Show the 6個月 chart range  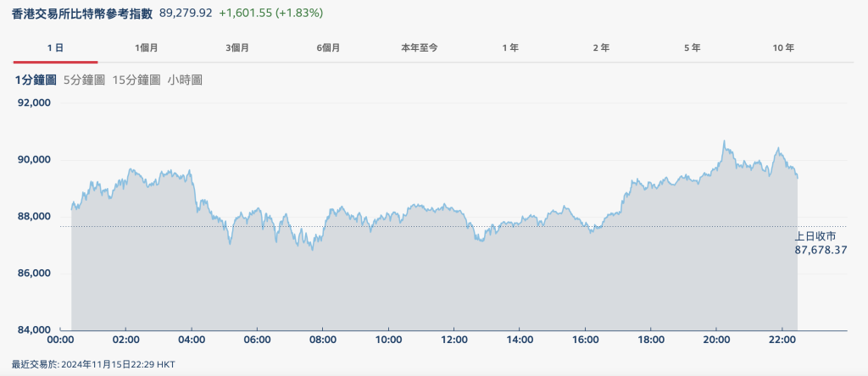[x=328, y=48]
